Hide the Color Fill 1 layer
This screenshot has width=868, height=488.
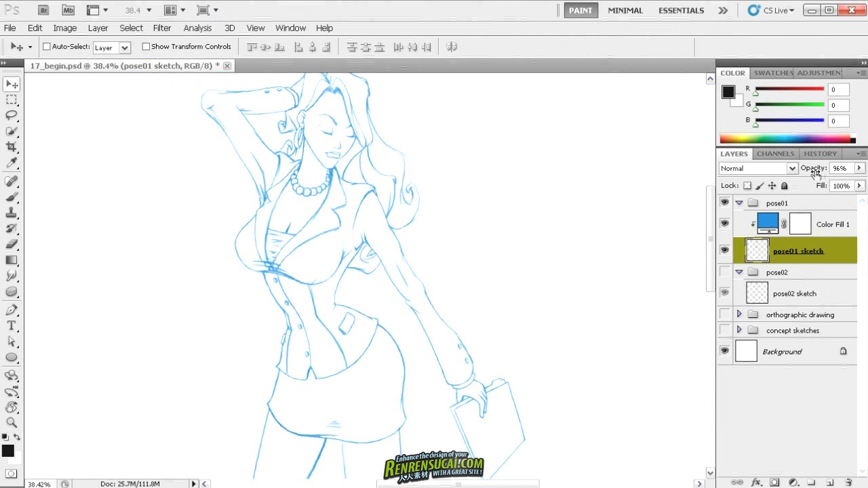tap(725, 224)
